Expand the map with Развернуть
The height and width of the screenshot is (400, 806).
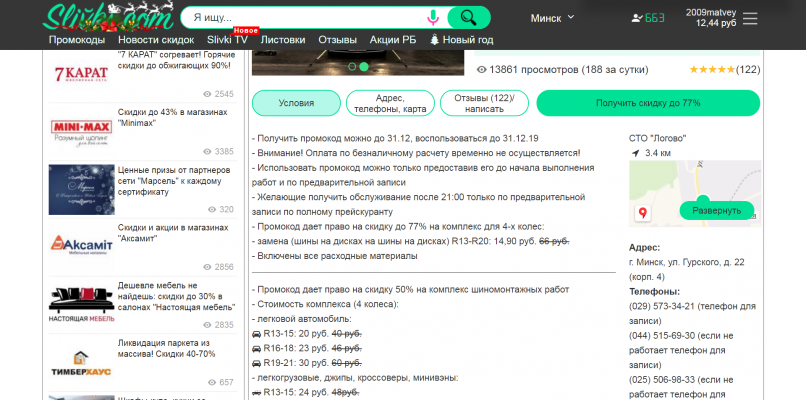pyautogui.click(x=717, y=211)
